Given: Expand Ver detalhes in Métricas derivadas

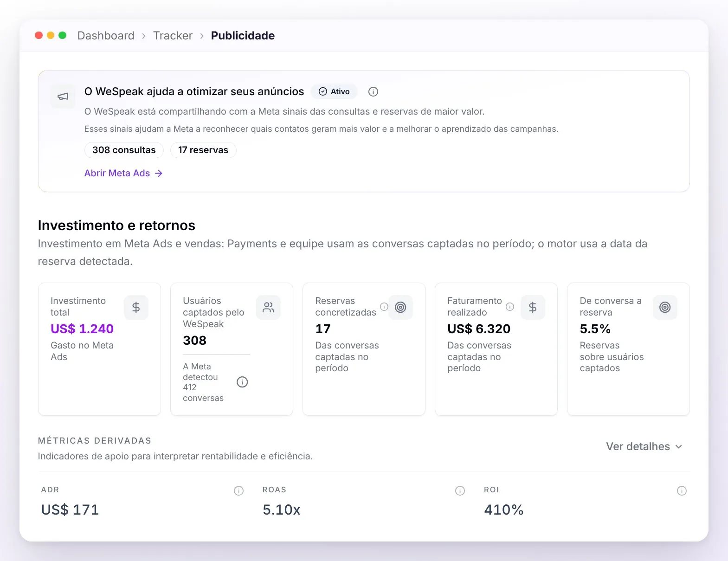Looking at the screenshot, I should (x=644, y=446).
